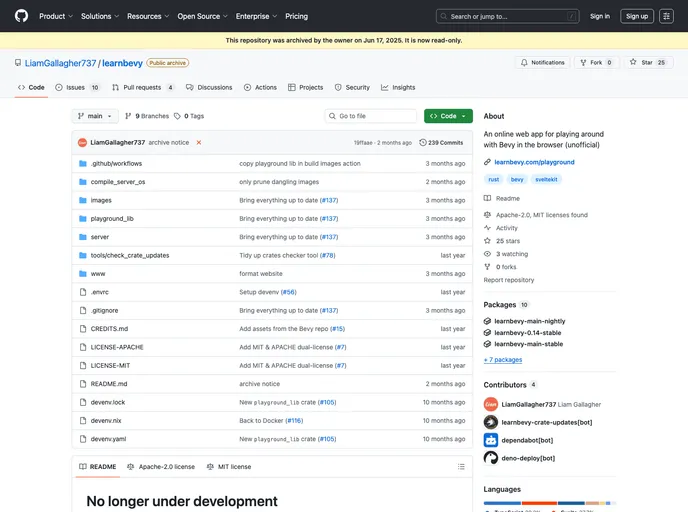This screenshot has height=512, width=688.
Task: Click the GitHub logo icon
Action: [x=21, y=16]
